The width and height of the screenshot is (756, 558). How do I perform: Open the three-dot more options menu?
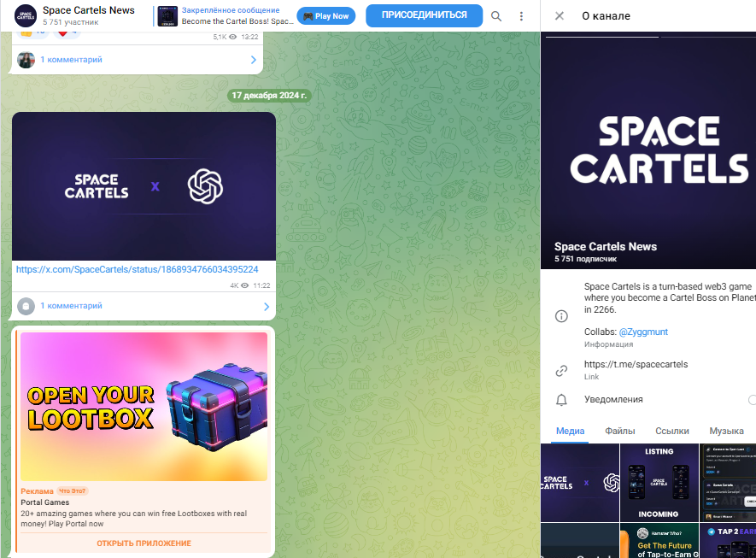(x=521, y=16)
